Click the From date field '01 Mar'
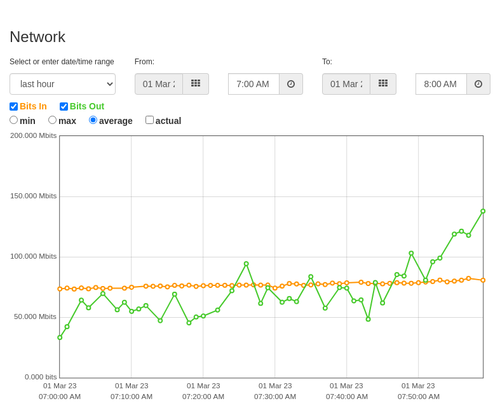Viewport: 500px width, 403px height. tap(159, 84)
